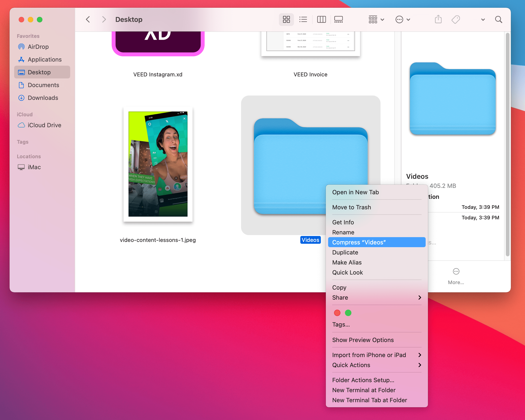Open the more actions ellipsis menu

tap(402, 19)
